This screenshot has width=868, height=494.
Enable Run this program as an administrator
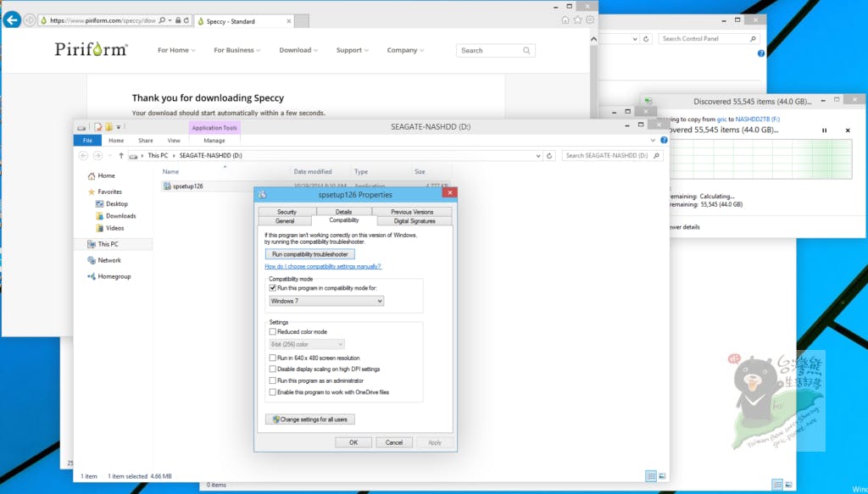pyautogui.click(x=272, y=381)
